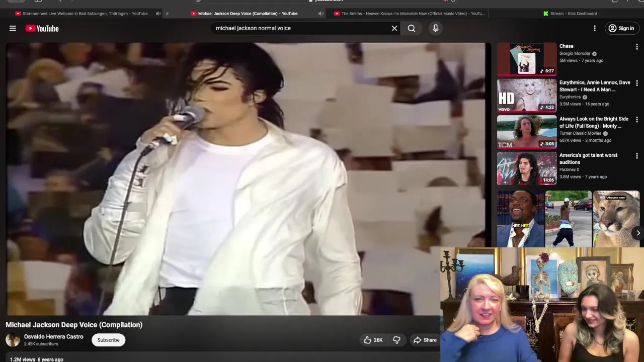Mute audio on Michael Jackson tab speaker icon
The width and height of the screenshot is (644, 362).
pos(321,14)
